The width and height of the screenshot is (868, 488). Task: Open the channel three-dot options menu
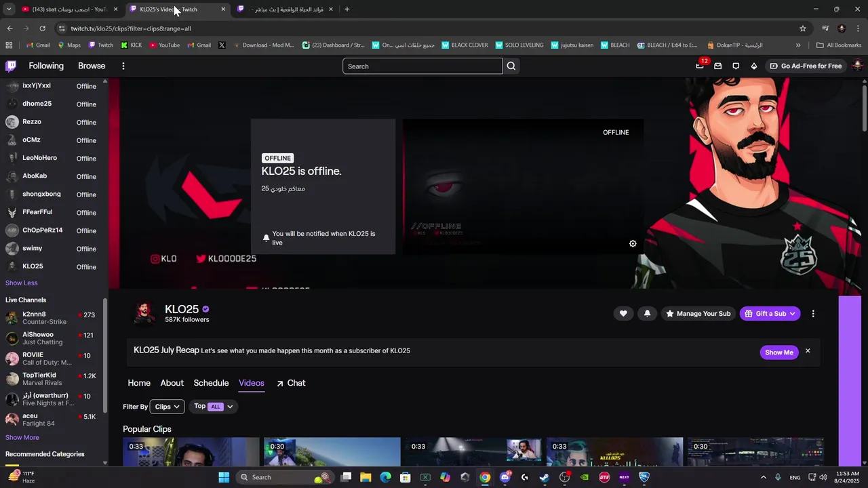tap(813, 313)
